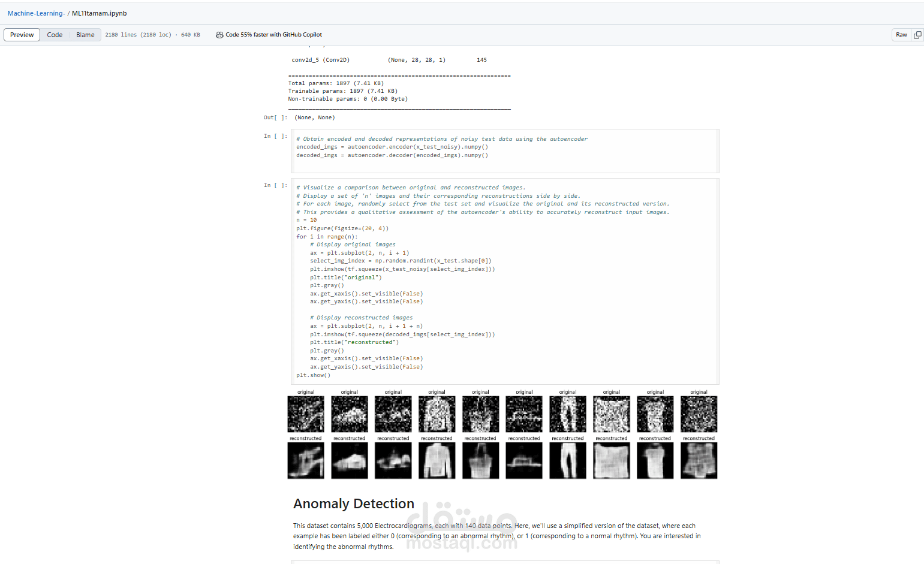The height and width of the screenshot is (564, 924).
Task: Navigate to the Machine-Learning- repository breadcrumb
Action: pyautogui.click(x=35, y=13)
